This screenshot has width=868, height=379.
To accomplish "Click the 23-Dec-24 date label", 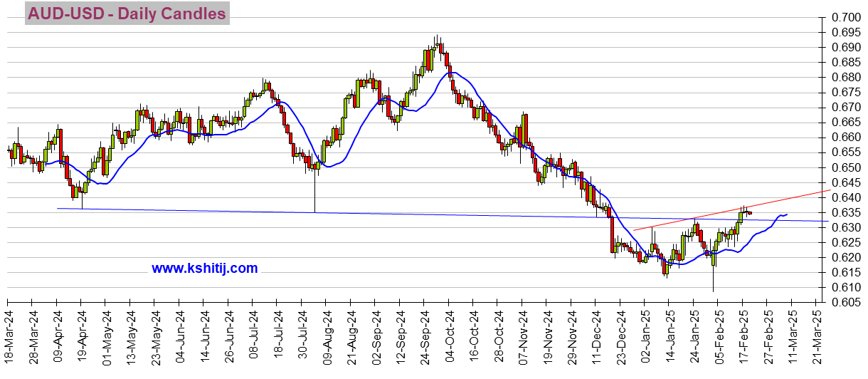I will [620, 338].
